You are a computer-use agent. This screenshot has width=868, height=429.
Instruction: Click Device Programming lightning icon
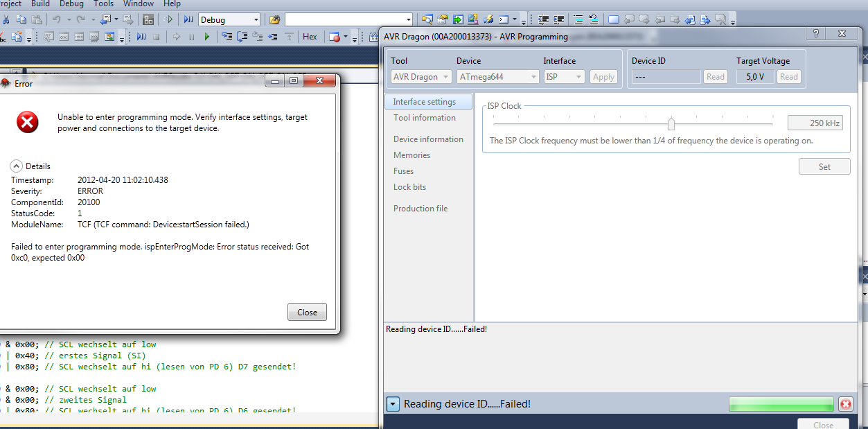point(488,19)
